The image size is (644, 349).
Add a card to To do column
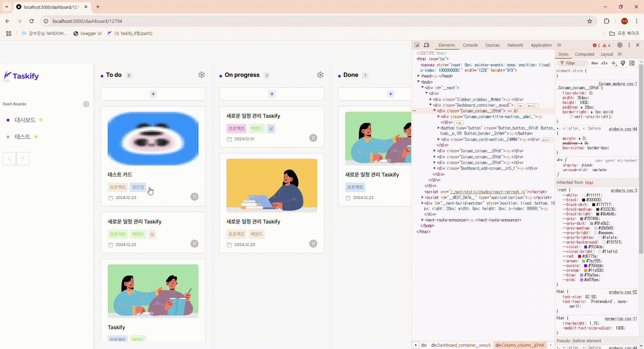tap(153, 94)
